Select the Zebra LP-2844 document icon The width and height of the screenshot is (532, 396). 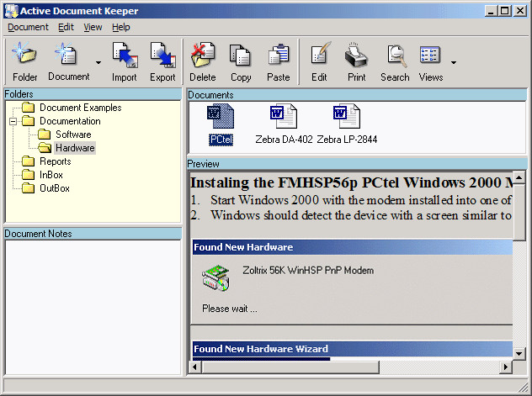(347, 116)
